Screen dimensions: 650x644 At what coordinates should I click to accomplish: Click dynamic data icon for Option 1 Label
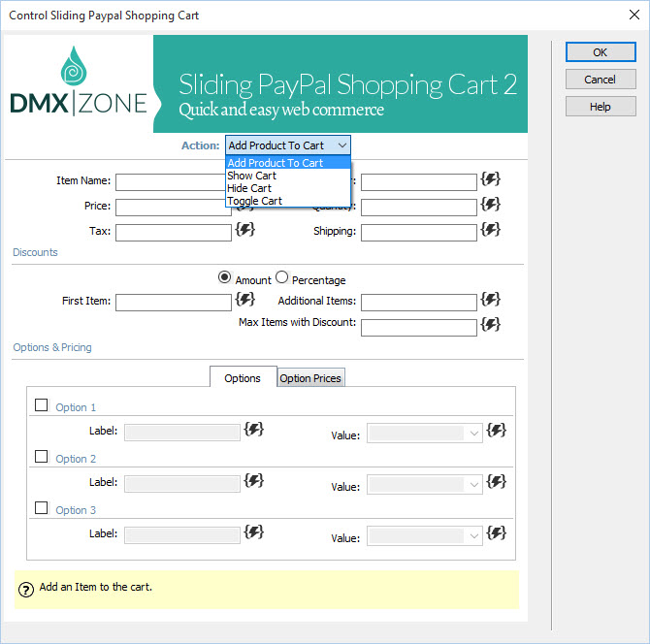(254, 429)
